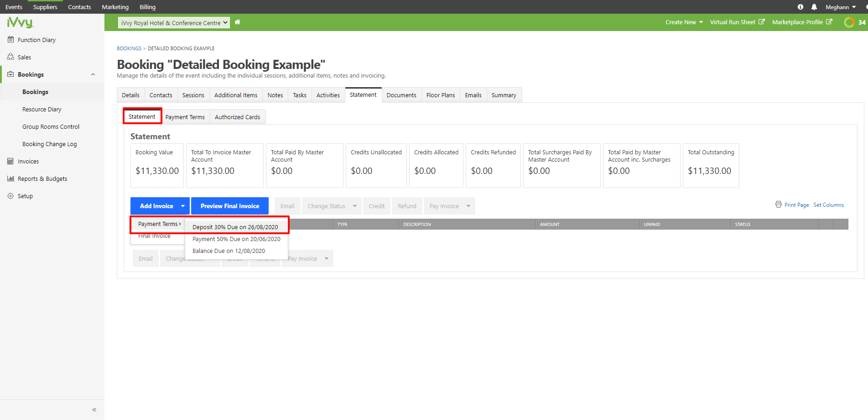868x420 pixels.
Task: Switch to the Activities tab
Action: (x=328, y=95)
